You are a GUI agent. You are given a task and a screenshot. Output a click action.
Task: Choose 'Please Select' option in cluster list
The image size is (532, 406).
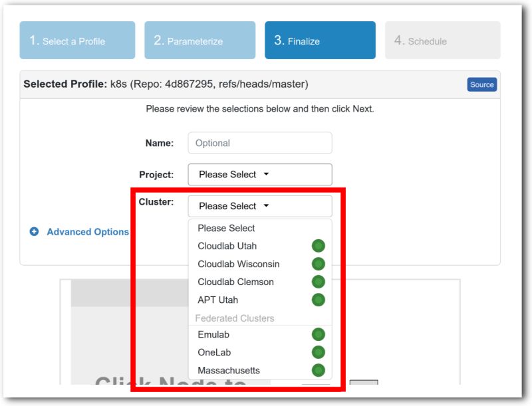[260, 228]
